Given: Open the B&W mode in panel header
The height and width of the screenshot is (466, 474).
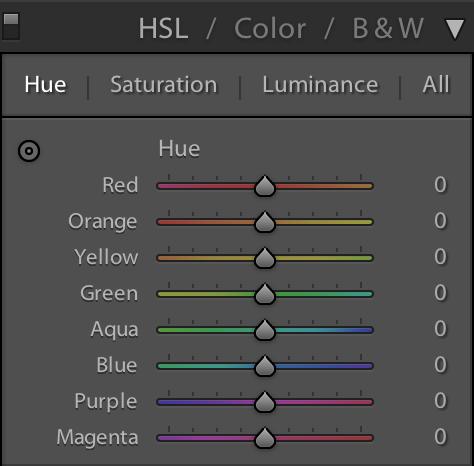Looking at the screenshot, I should pyautogui.click(x=388, y=29).
